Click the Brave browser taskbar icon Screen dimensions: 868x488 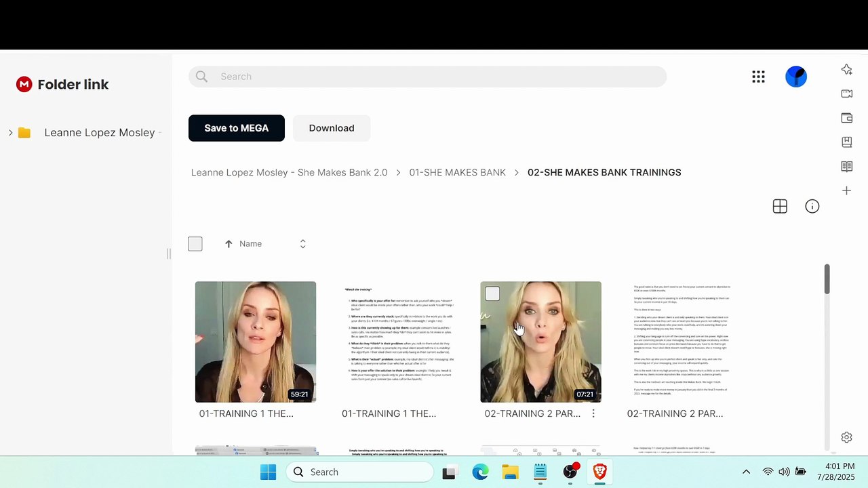click(x=600, y=472)
